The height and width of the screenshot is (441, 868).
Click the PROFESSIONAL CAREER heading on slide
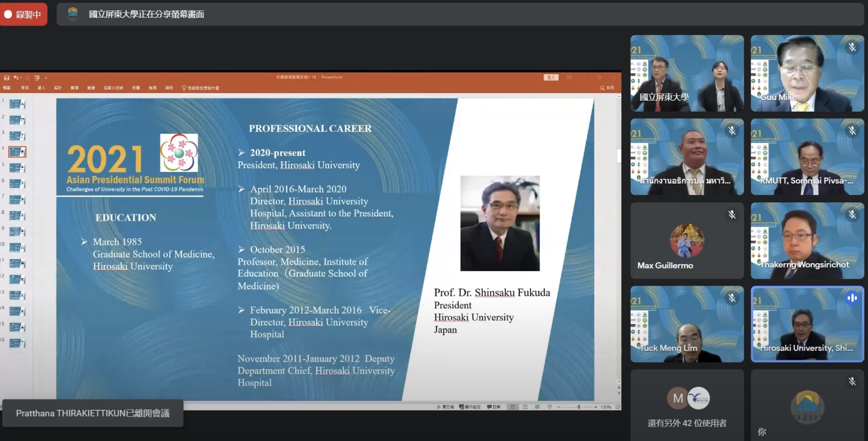(310, 129)
